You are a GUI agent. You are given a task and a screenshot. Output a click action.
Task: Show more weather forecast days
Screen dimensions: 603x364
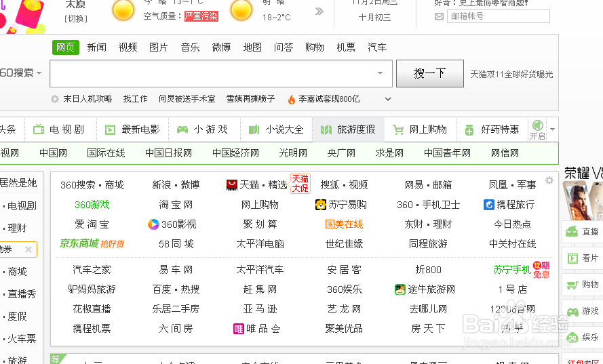pos(319,11)
